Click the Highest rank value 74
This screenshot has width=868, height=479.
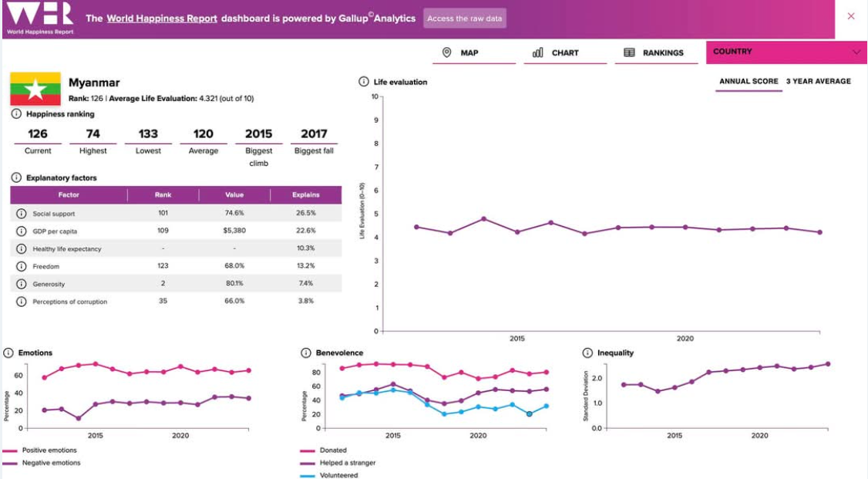tap(93, 134)
